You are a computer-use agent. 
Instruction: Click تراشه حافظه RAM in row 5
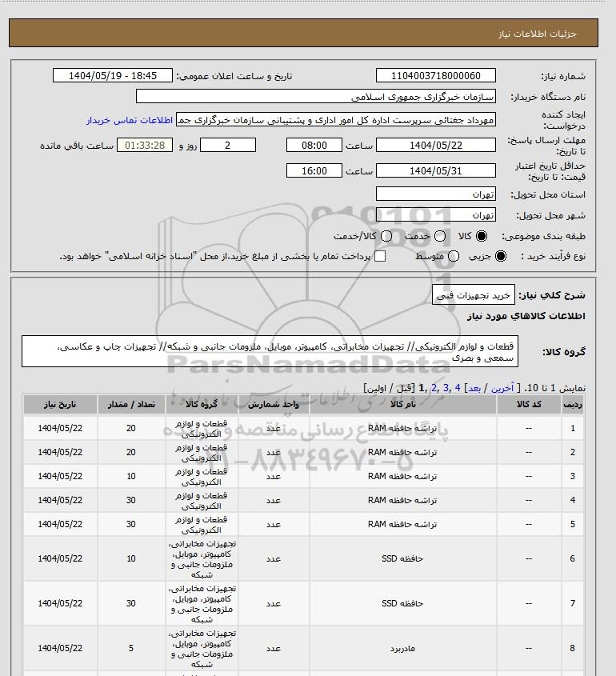point(402,524)
